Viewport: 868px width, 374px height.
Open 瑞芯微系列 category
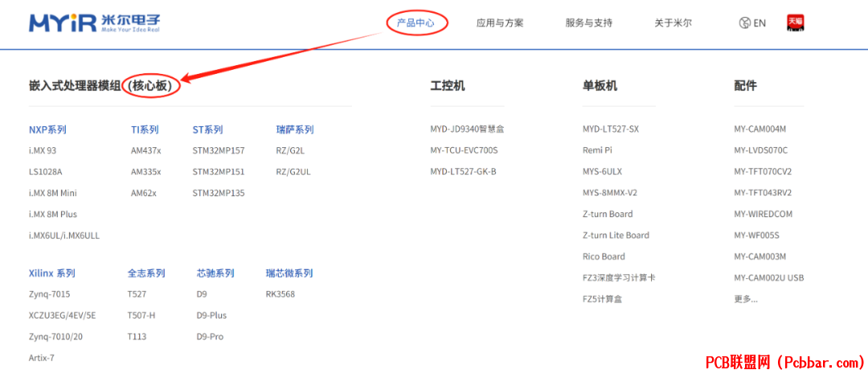coord(289,273)
